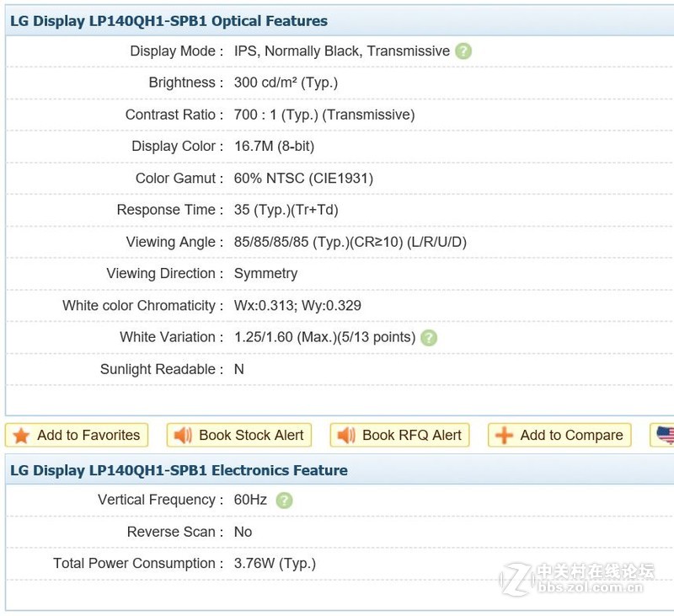Click the Viewing Angle label
This screenshot has height=616, width=674.
pyautogui.click(x=175, y=242)
